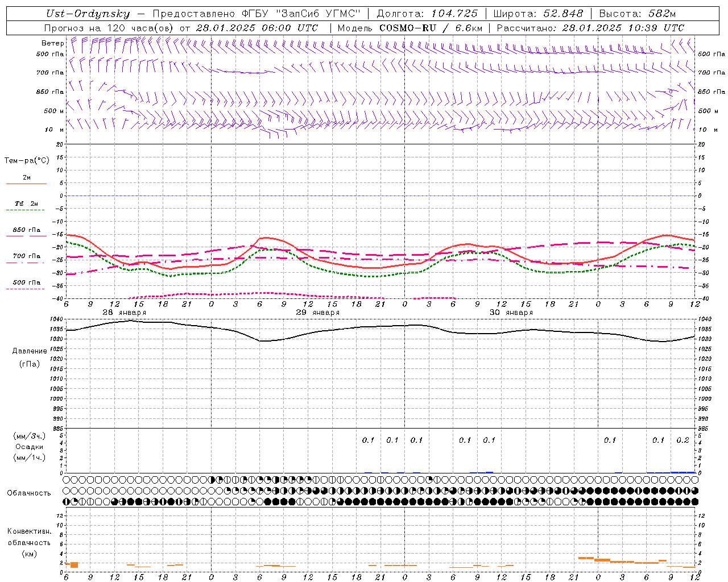The image size is (728, 582).
Task: Click the 1040 value on right pressure axis
Action: click(x=705, y=319)
